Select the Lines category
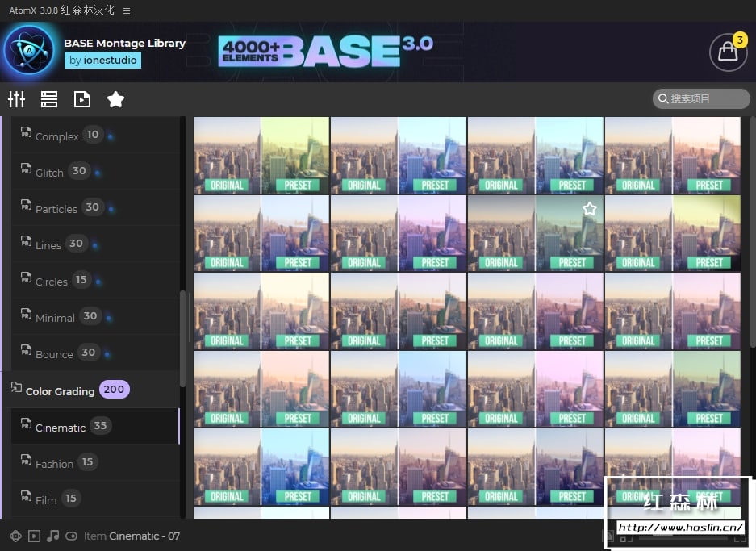Viewport: 756px width, 551px height. click(x=95, y=244)
